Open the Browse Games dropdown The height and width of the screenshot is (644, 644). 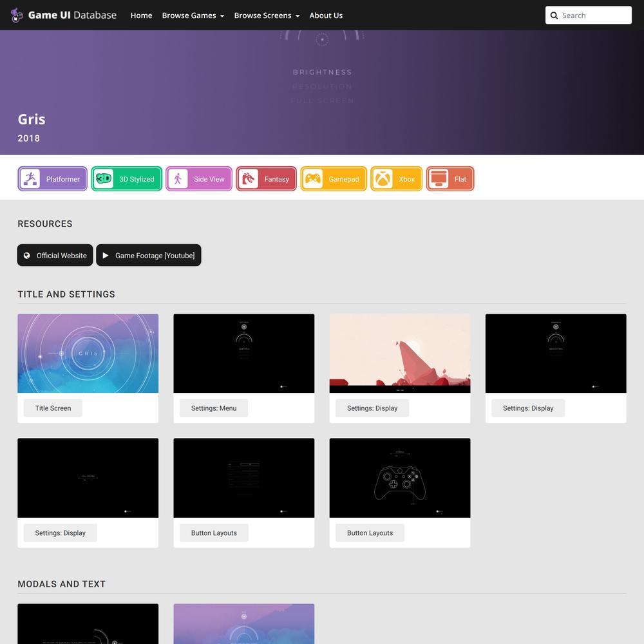click(193, 15)
